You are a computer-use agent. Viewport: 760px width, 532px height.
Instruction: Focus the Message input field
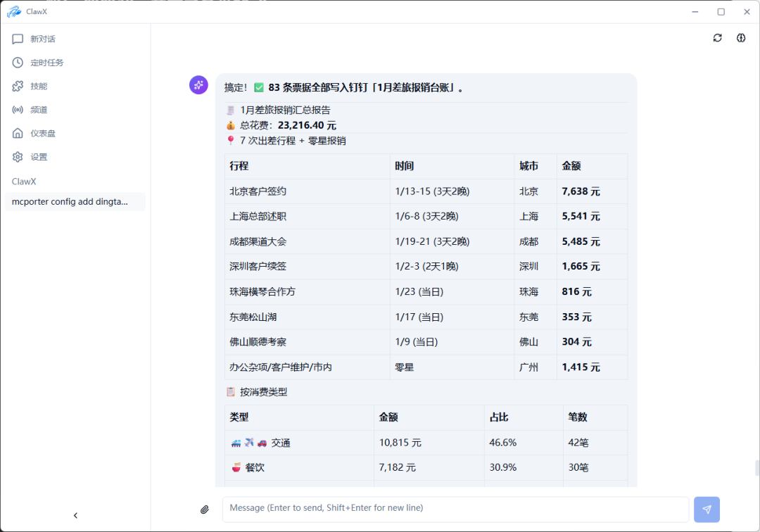click(455, 509)
